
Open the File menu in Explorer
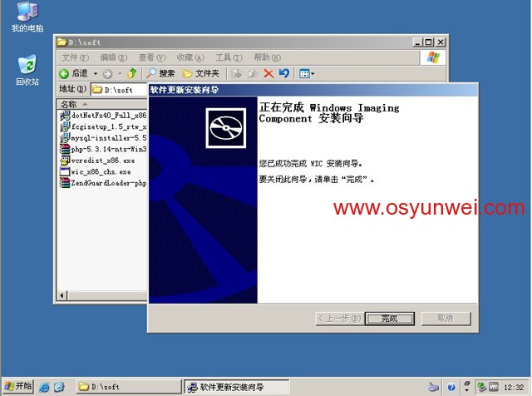[x=75, y=57]
